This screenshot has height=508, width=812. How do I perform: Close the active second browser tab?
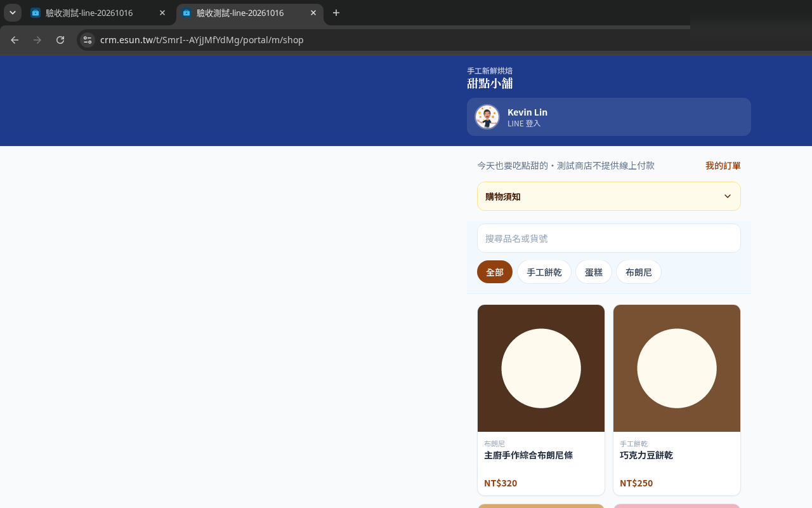pyautogui.click(x=313, y=13)
